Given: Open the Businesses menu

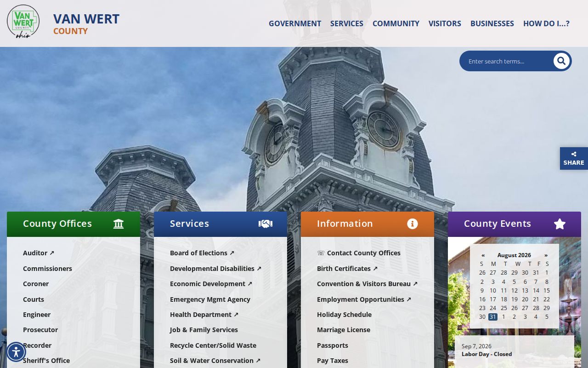Looking at the screenshot, I should 492,23.
